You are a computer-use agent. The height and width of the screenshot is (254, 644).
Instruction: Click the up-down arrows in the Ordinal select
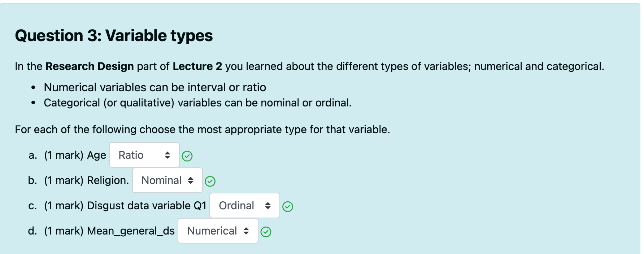click(x=268, y=206)
